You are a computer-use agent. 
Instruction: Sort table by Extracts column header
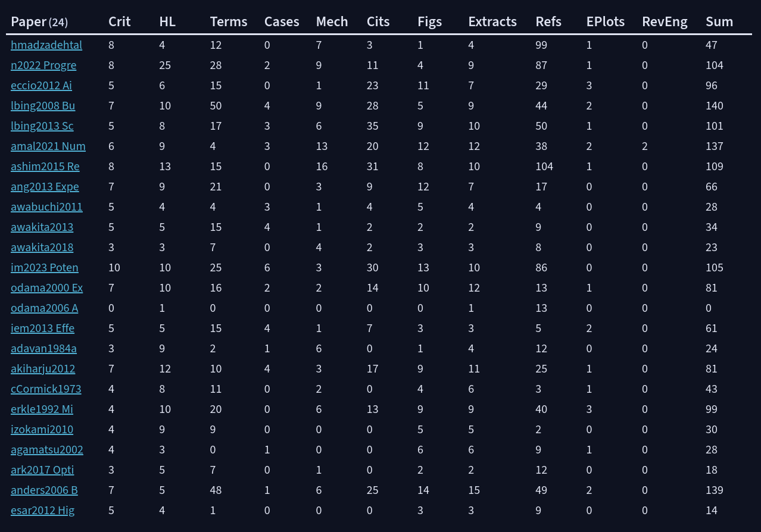(492, 22)
